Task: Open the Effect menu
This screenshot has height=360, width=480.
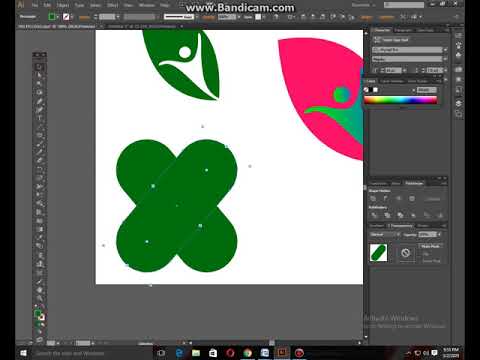Action: [x=112, y=5]
